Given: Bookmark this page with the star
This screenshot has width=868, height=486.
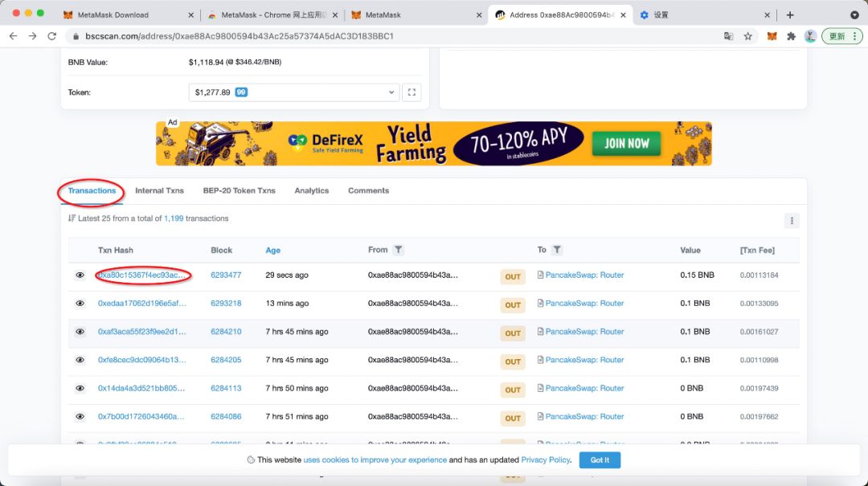Looking at the screenshot, I should [748, 36].
